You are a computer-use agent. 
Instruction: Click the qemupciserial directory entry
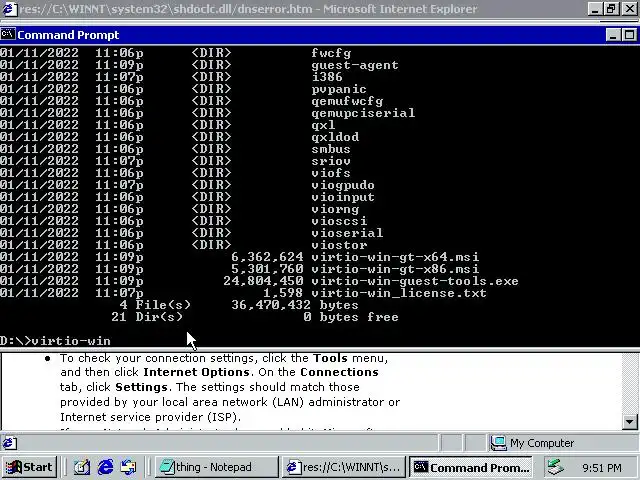click(363, 113)
